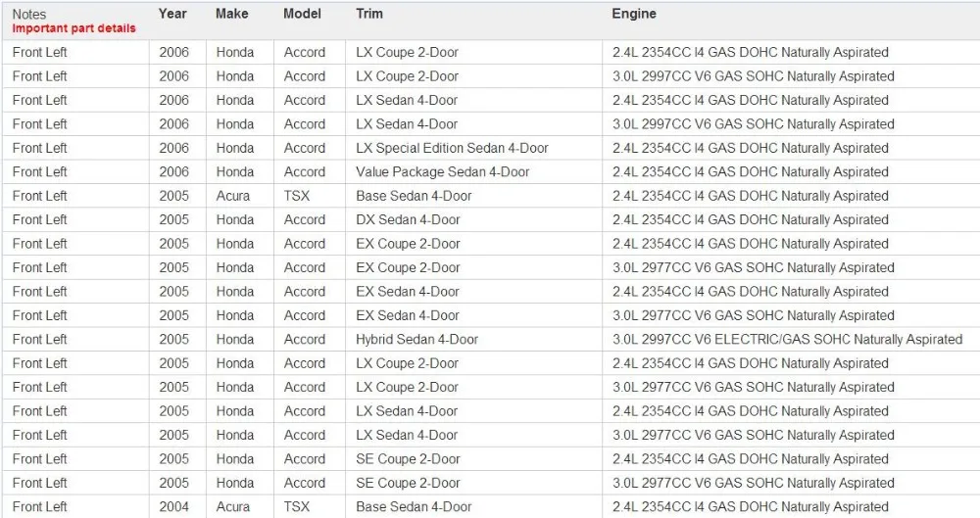980x518 pixels.
Task: Click 'Front Left' note in the Hybrid Sedan row
Action: (x=39, y=339)
